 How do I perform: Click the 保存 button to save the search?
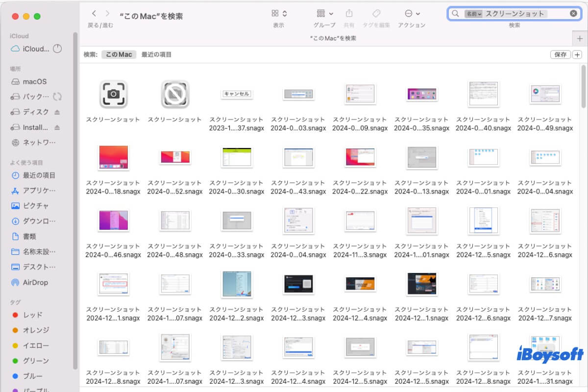coord(560,54)
